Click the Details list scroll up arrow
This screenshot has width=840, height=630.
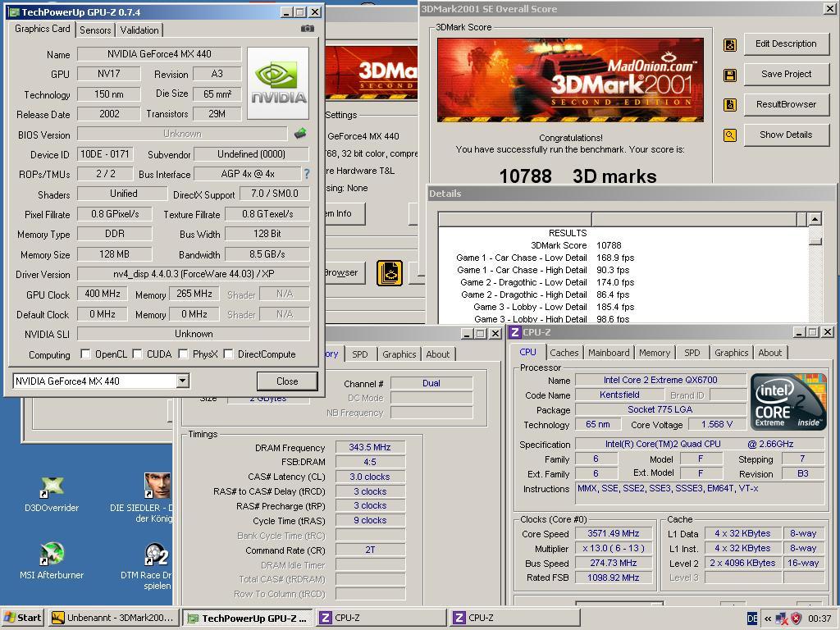tap(815, 218)
